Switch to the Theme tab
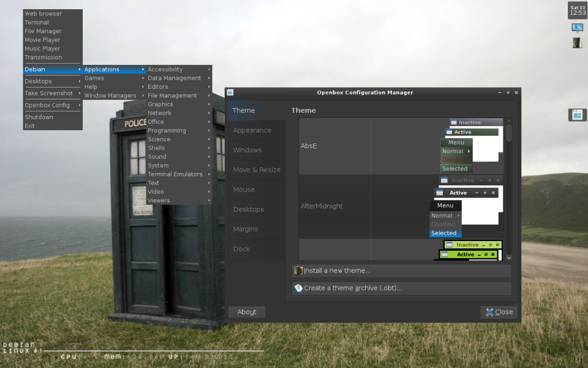Viewport: 588px width, 368px height. point(256,110)
